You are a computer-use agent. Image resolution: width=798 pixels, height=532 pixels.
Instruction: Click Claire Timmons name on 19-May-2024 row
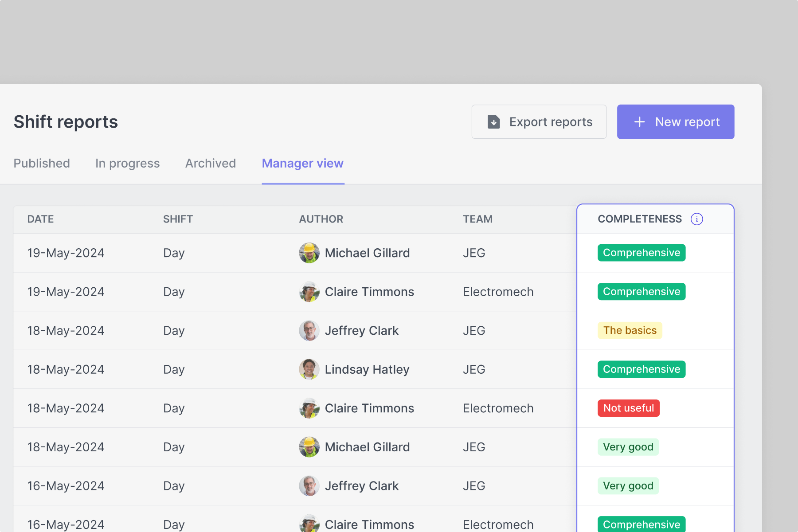coord(369,292)
